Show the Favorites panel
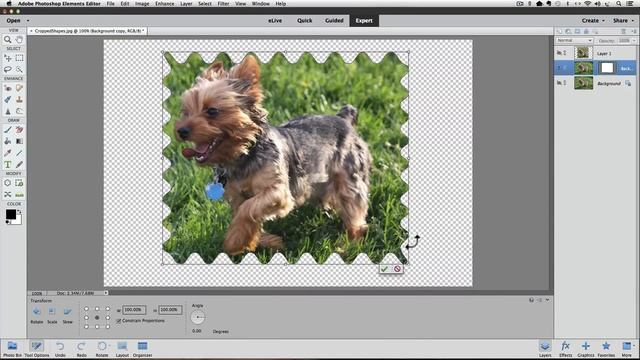This screenshot has width=640, height=360. pos(606,349)
